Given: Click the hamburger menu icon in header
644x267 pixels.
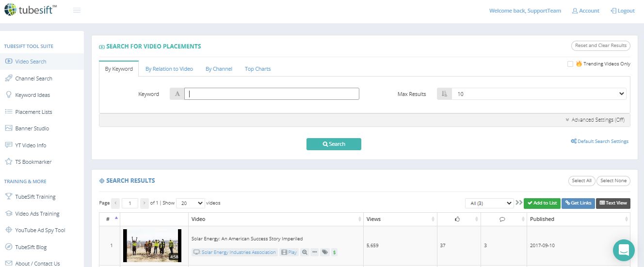Looking at the screenshot, I should pyautogui.click(x=77, y=11).
